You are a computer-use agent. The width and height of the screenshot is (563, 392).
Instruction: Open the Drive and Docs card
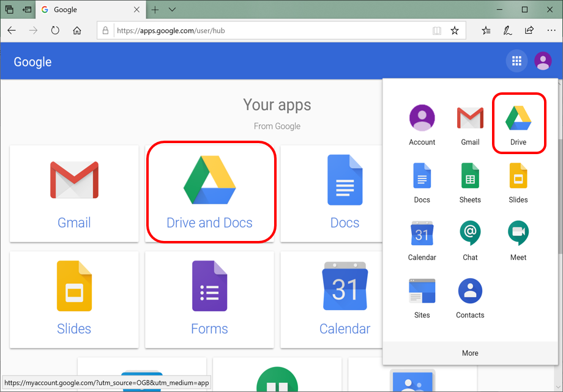click(209, 193)
